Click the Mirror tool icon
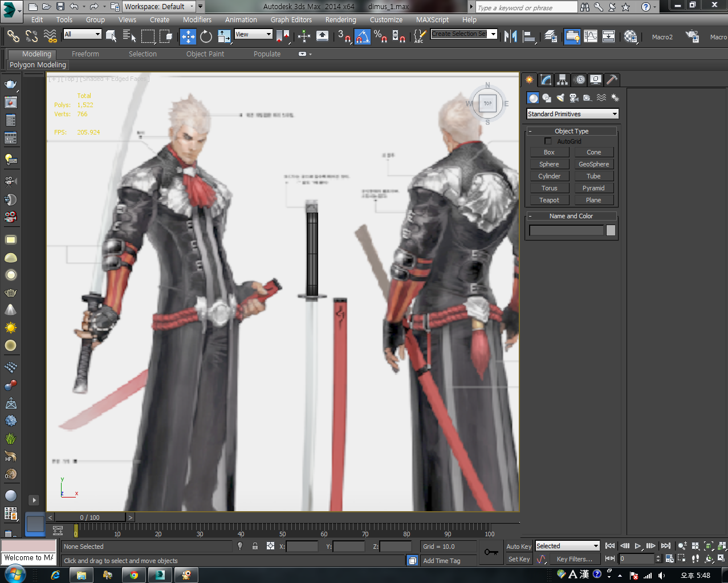 pos(511,36)
